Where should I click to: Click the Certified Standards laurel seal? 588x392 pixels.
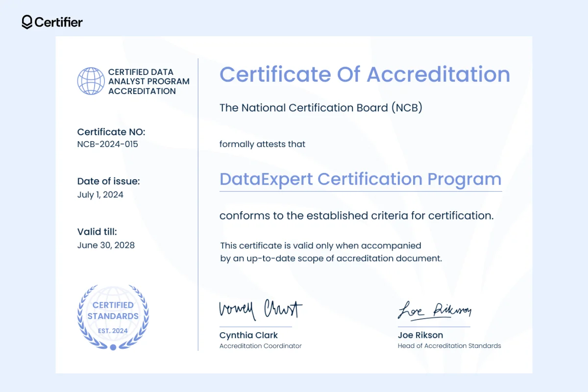113,318
